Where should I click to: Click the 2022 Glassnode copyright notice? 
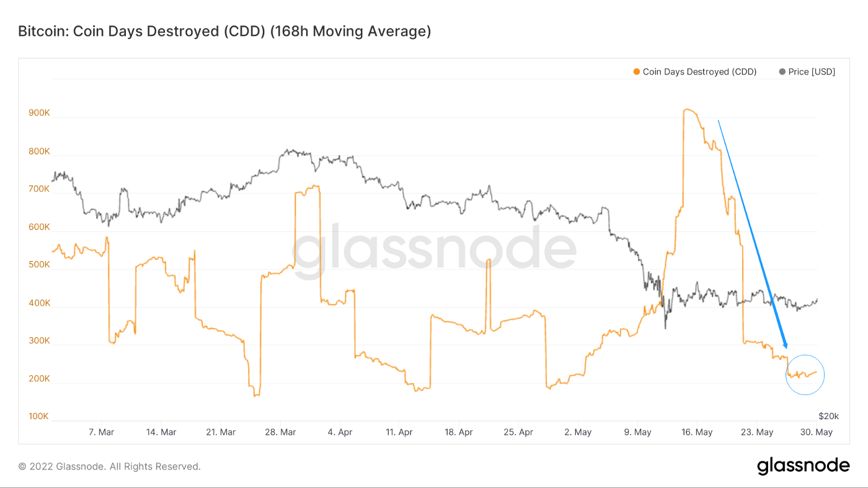pyautogui.click(x=110, y=466)
